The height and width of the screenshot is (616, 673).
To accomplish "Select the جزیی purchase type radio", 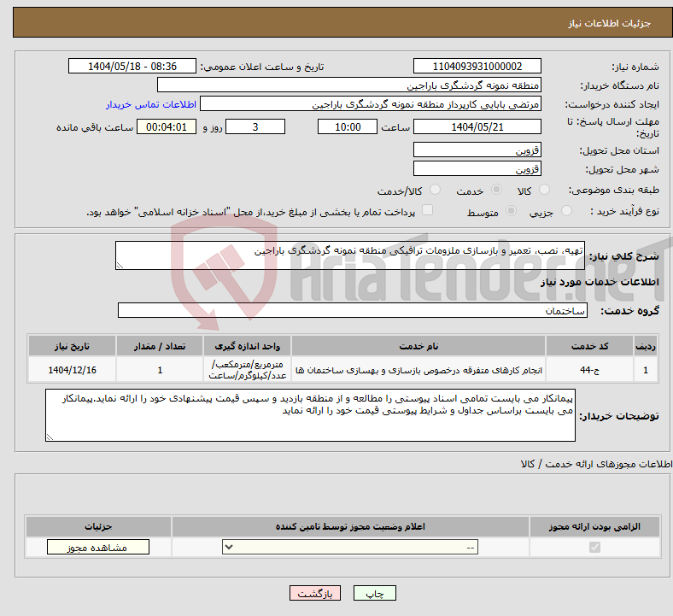I will (x=566, y=210).
